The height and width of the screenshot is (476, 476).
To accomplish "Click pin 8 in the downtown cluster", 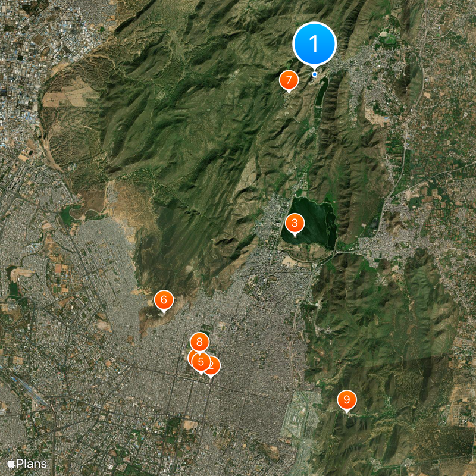I will (x=198, y=342).
